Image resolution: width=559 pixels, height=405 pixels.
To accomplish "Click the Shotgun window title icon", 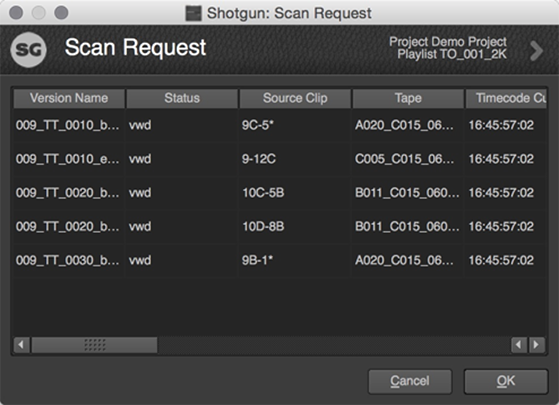I will [x=194, y=14].
